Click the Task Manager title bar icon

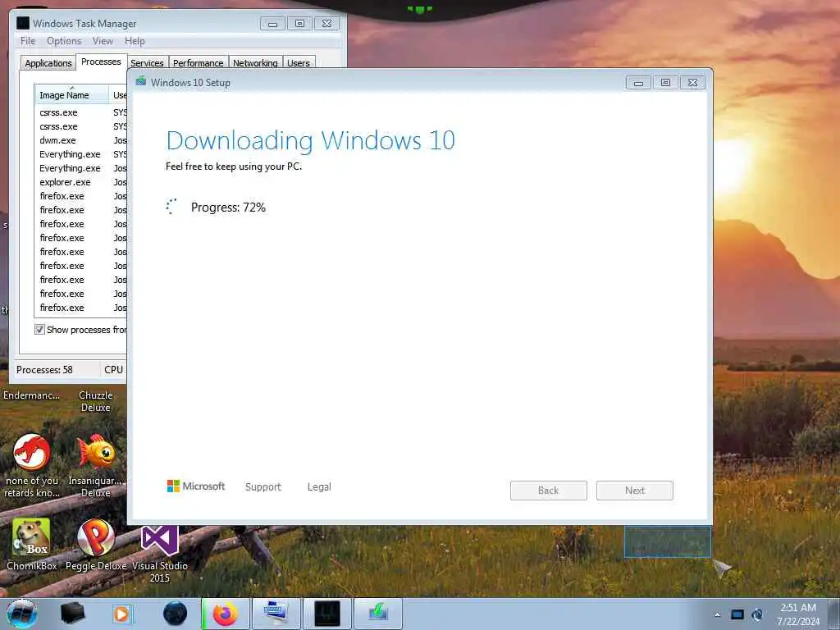tap(23, 23)
